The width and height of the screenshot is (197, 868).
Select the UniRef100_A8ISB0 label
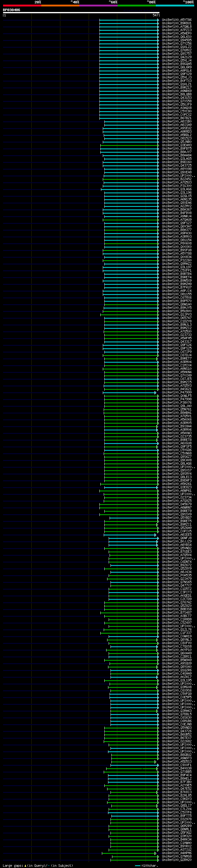pos(176,121)
